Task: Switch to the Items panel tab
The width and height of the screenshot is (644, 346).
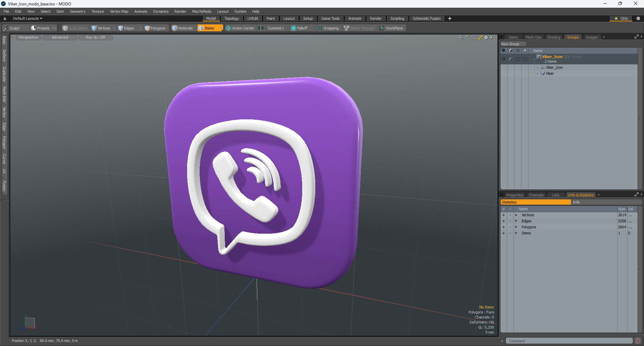Action: pos(513,37)
